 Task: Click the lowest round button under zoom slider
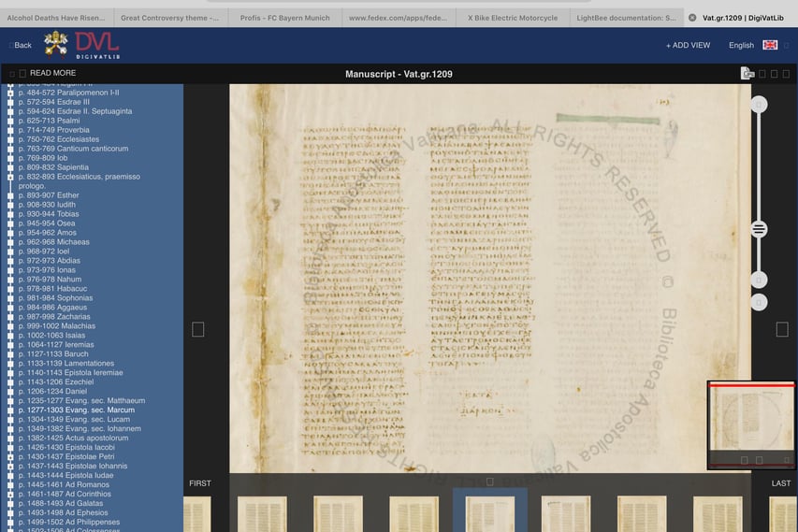759,302
